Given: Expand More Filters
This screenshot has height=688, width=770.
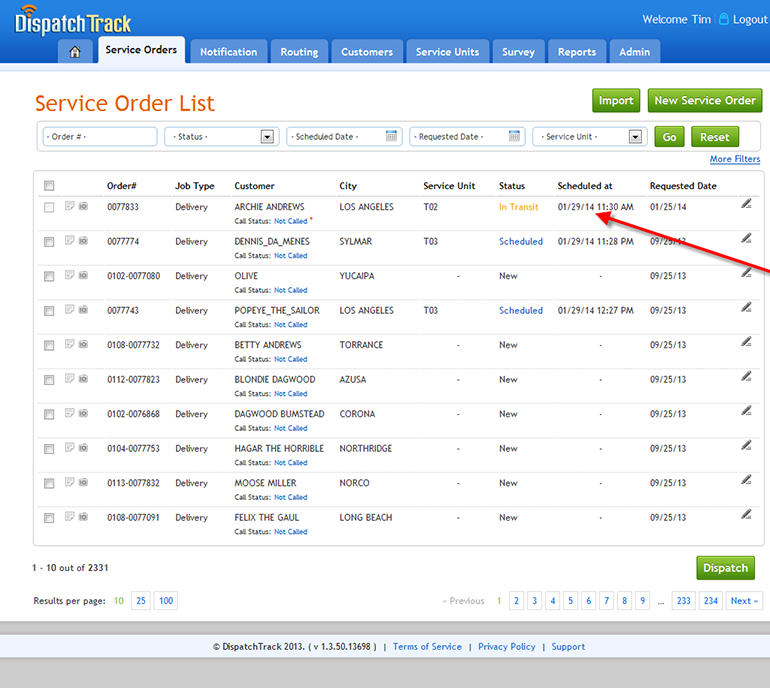Looking at the screenshot, I should point(734,159).
